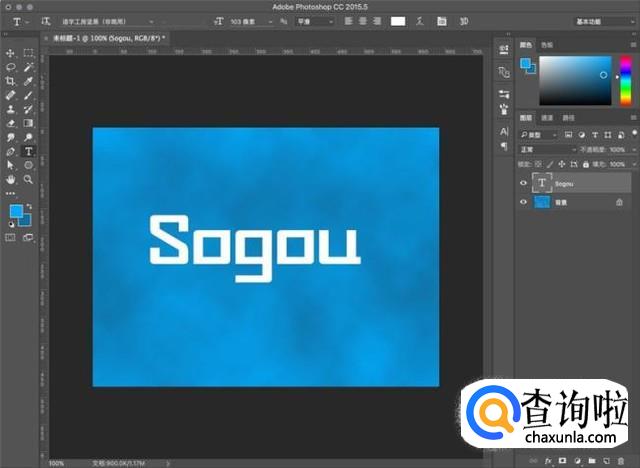
Task: Switch to the 通道 tab
Action: (x=548, y=117)
